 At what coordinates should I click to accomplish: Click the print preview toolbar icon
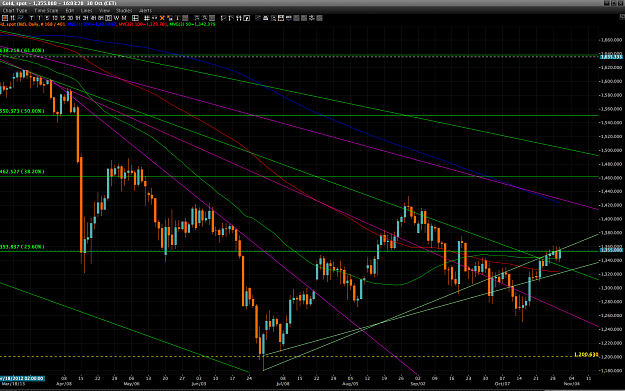pos(273,18)
